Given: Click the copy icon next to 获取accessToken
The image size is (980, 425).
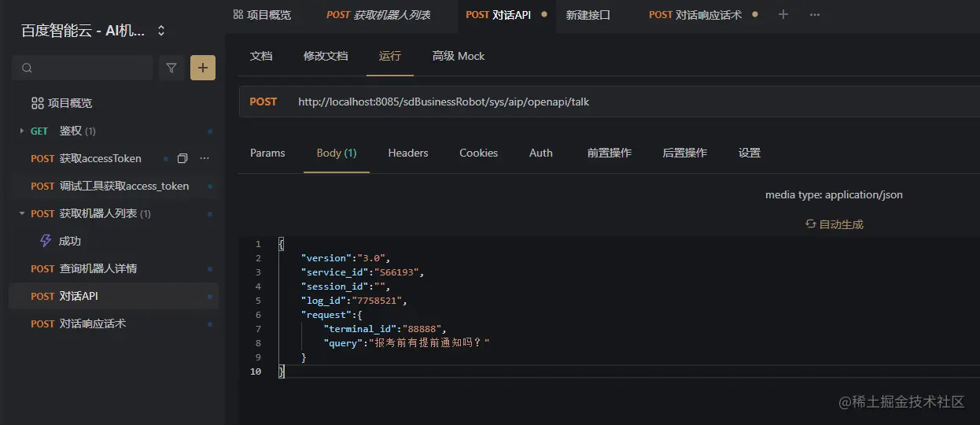Looking at the screenshot, I should pyautogui.click(x=182, y=158).
